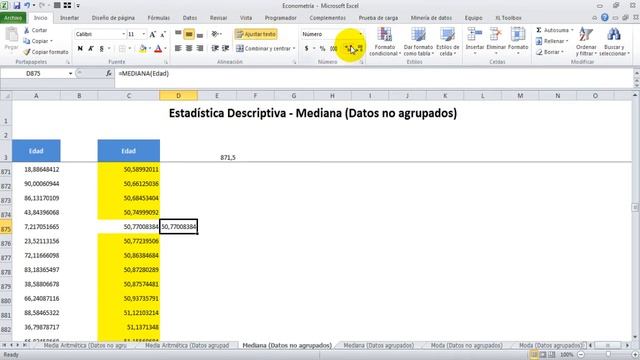Open Dar formato como tabla gallery
The image size is (640, 360).
[418, 42]
